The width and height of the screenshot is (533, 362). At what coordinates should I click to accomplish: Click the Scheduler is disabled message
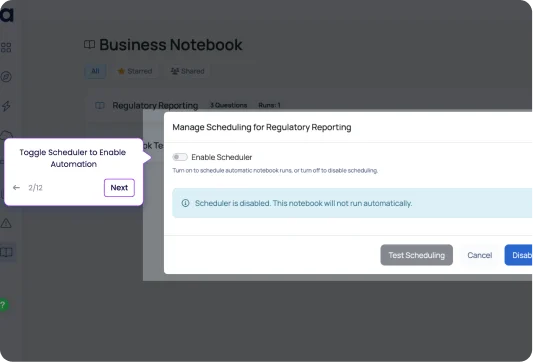304,203
